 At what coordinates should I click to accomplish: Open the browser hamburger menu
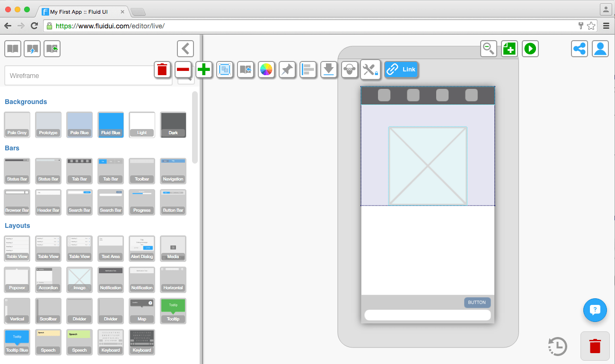[x=606, y=26]
